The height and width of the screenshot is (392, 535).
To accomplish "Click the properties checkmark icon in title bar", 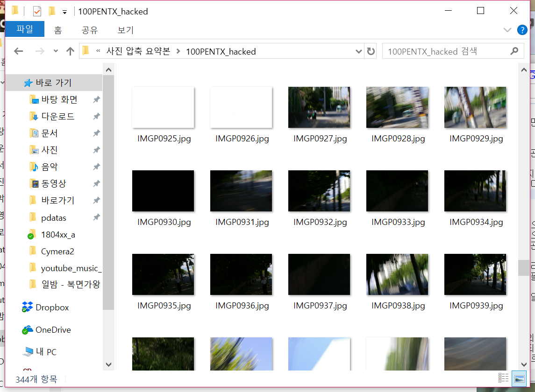I will pos(37,12).
